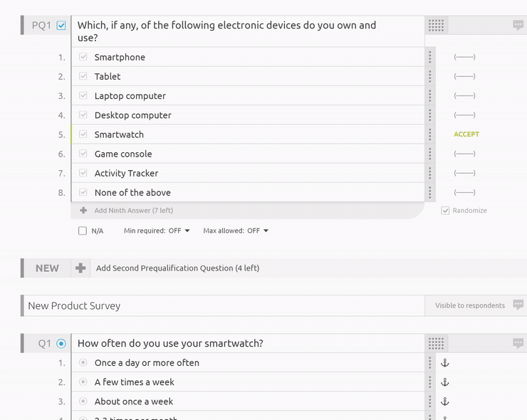Toggle the PQ1 question type checkbox
The height and width of the screenshot is (420, 527).
pos(61,26)
